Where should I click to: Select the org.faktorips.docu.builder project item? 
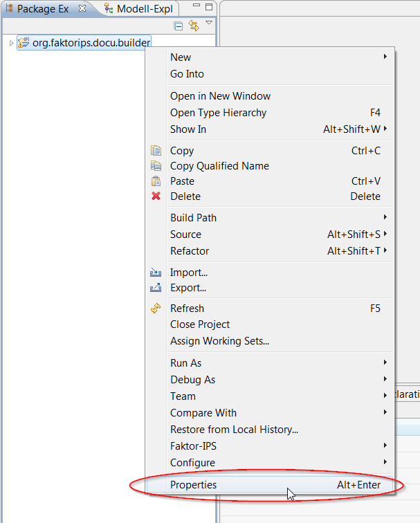pos(91,43)
